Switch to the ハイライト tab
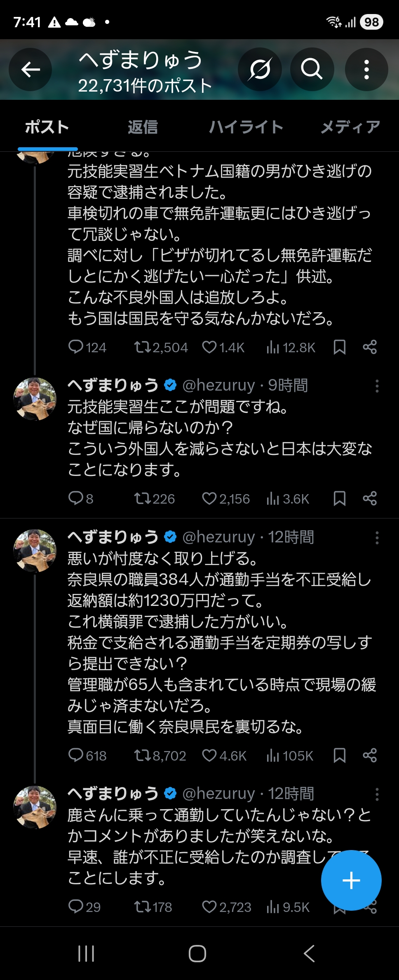Screen dimensions: 399x980 246,127
